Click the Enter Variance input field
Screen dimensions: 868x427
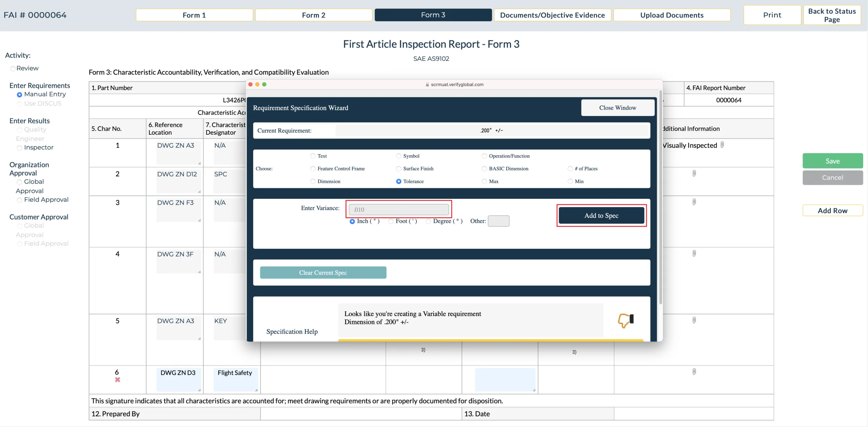399,209
